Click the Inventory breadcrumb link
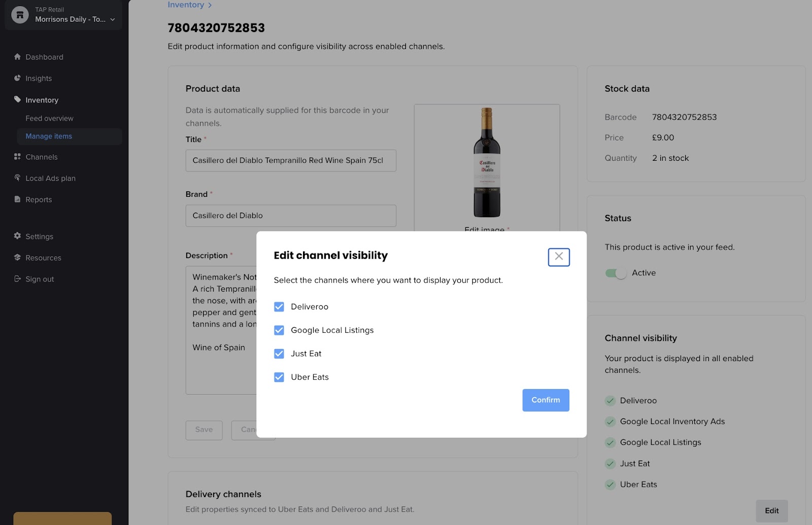Image resolution: width=812 pixels, height=525 pixels. 186,5
